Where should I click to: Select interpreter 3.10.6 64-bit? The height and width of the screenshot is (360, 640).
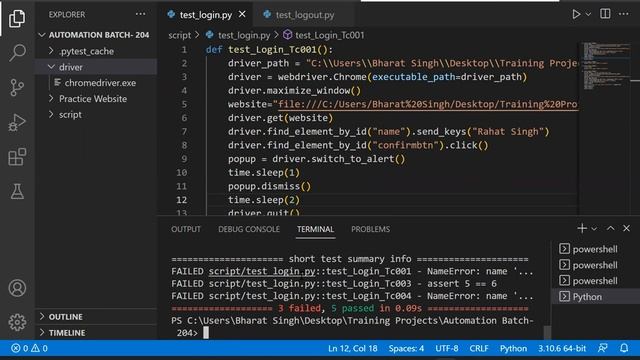click(562, 349)
